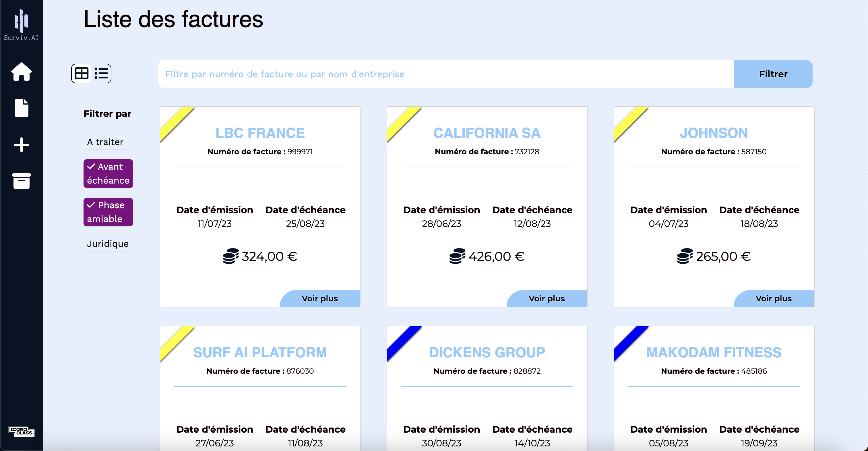868x451 pixels.
Task: Select the JOHNSON company title
Action: coord(714,133)
